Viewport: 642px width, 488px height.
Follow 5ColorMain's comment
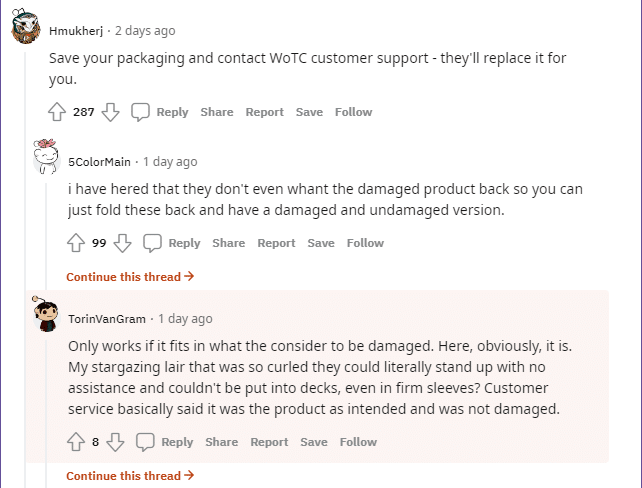[365, 243]
